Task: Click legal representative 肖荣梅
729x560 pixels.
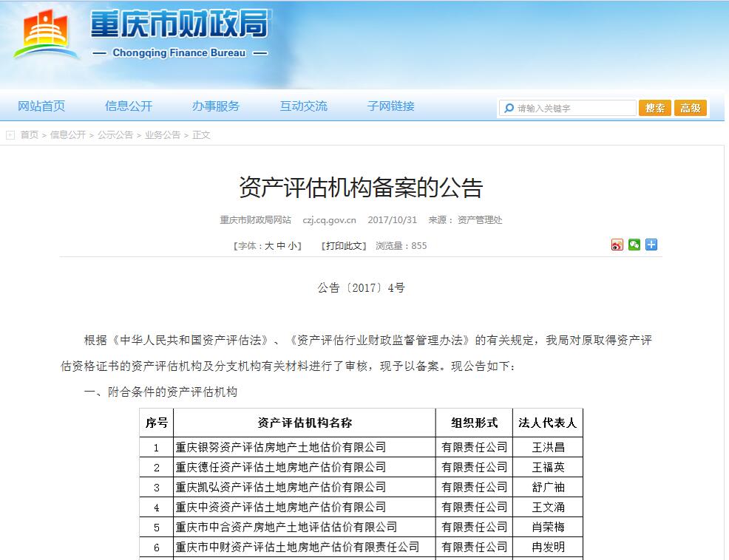Action: pyautogui.click(x=548, y=527)
